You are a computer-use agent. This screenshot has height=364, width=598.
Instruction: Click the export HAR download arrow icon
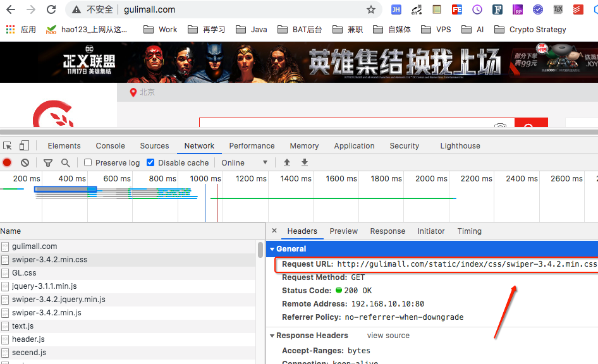[304, 162]
